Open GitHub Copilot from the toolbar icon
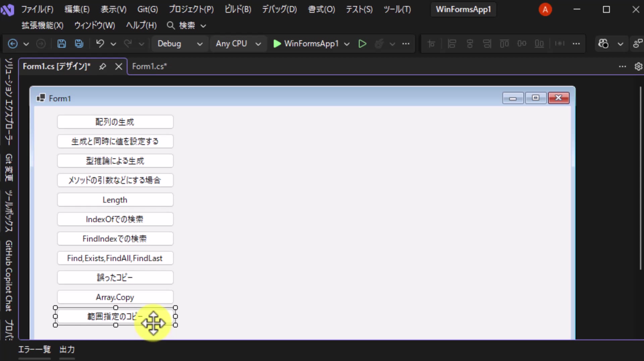The image size is (644, 361). click(x=603, y=44)
